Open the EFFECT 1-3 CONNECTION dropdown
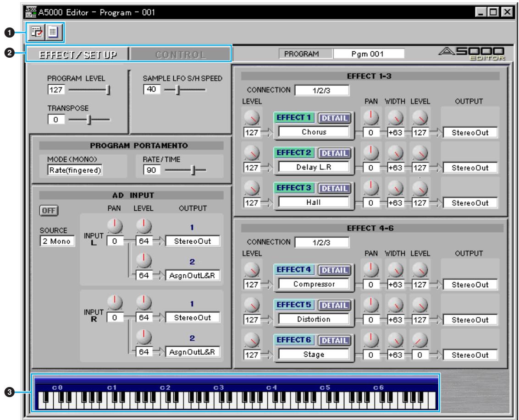The height and width of the screenshot is (420, 519). pyautogui.click(x=322, y=90)
